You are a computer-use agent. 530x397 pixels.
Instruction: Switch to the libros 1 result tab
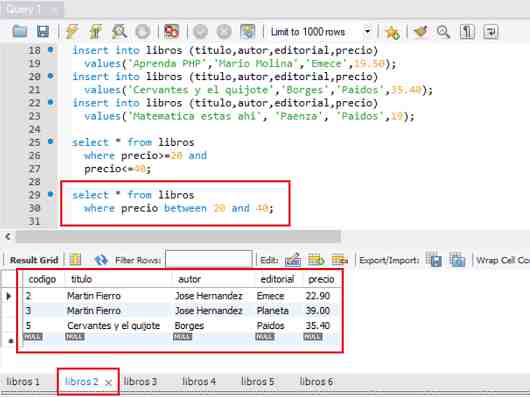[23, 382]
